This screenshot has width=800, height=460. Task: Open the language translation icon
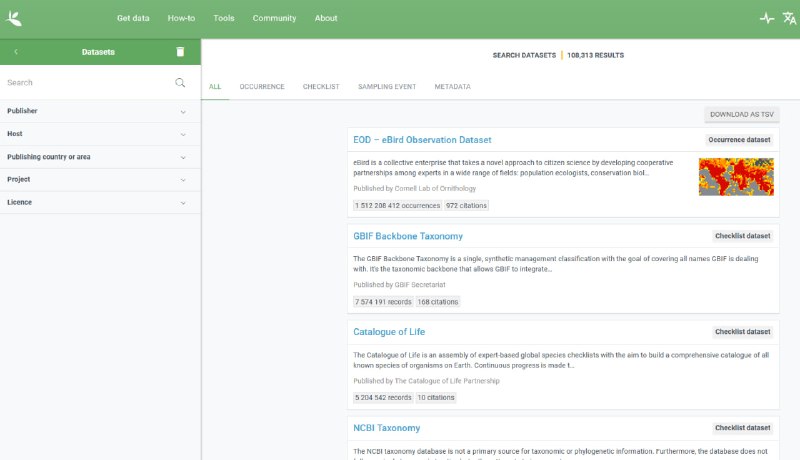point(789,18)
